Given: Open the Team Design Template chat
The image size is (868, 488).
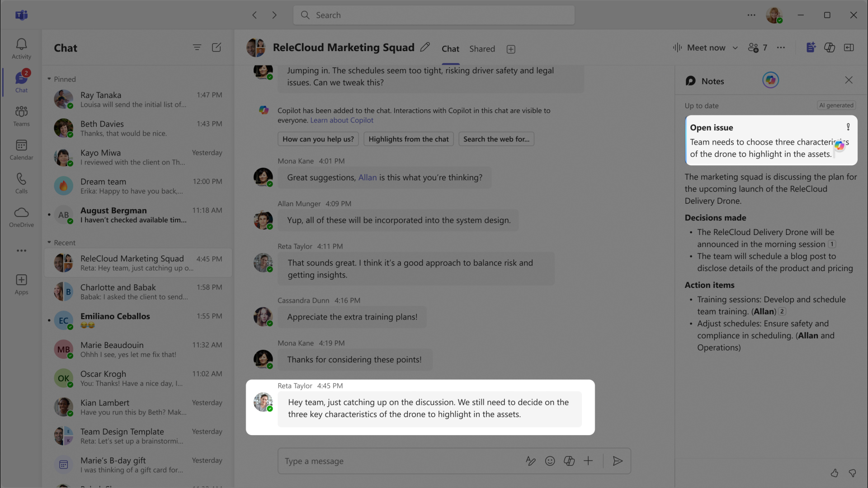Looking at the screenshot, I should click(x=138, y=436).
